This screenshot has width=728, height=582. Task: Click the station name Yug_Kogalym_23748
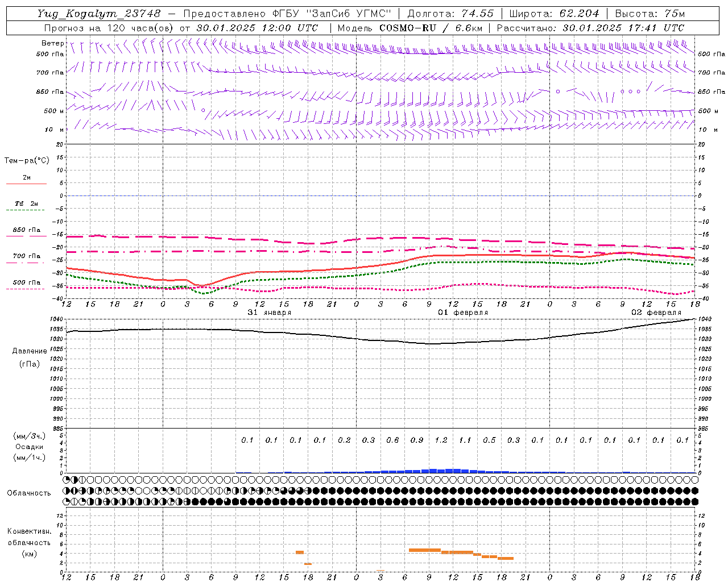point(99,14)
